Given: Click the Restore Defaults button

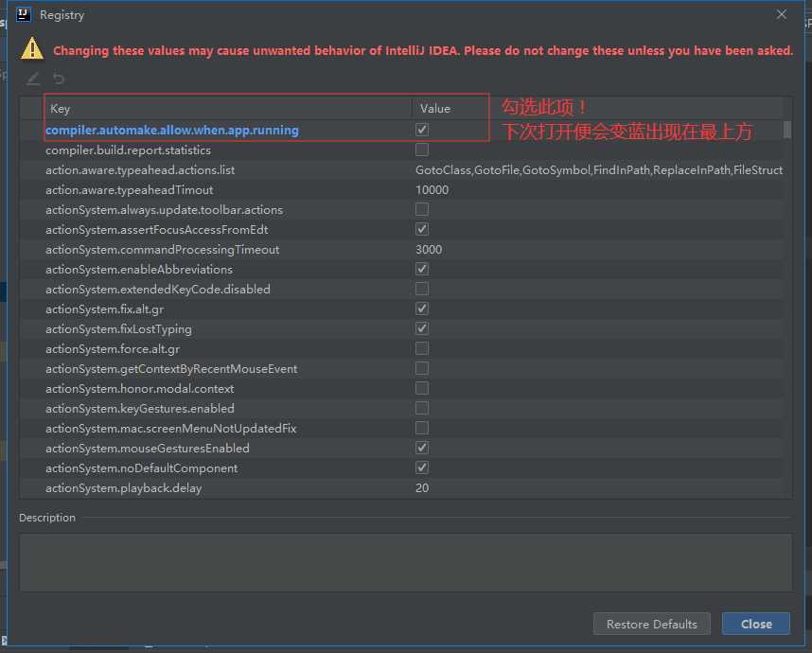Looking at the screenshot, I should (651, 624).
